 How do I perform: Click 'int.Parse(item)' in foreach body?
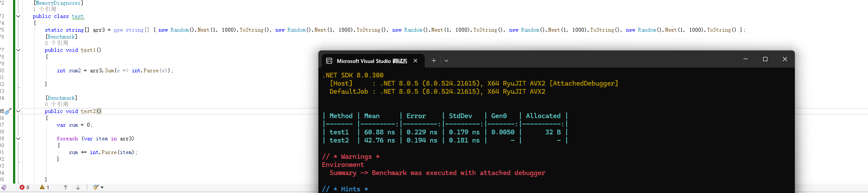113,152
